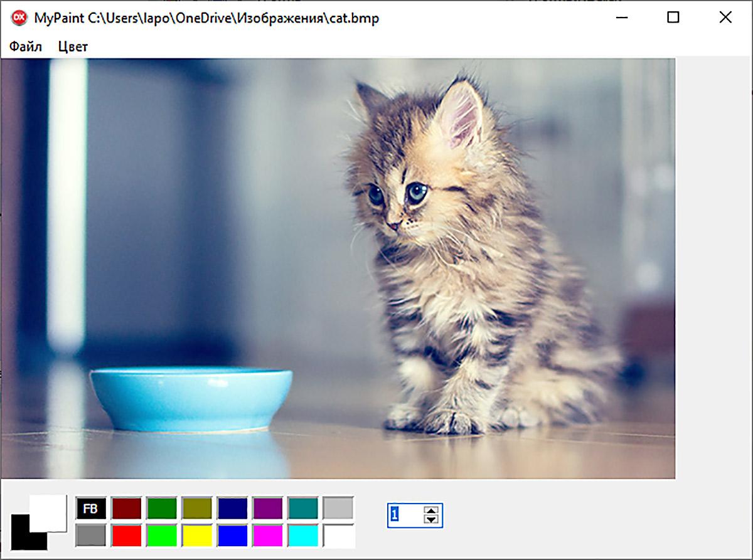Select the teal color swatch
The image size is (753, 560).
(x=303, y=509)
